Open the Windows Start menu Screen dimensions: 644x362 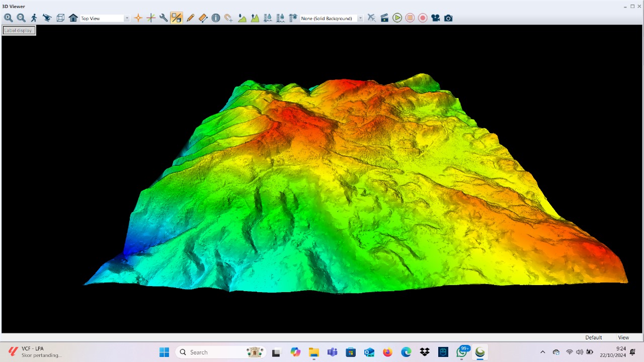pos(164,352)
